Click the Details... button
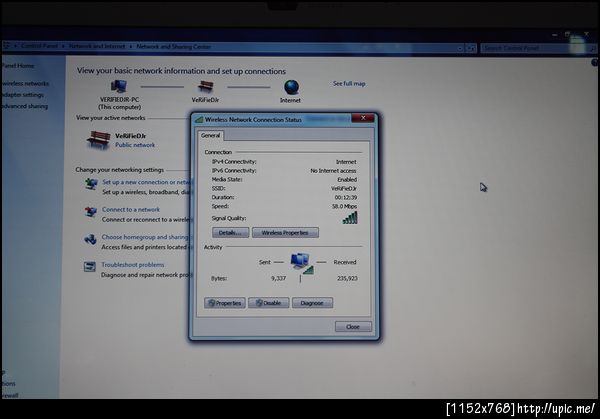 [230, 233]
